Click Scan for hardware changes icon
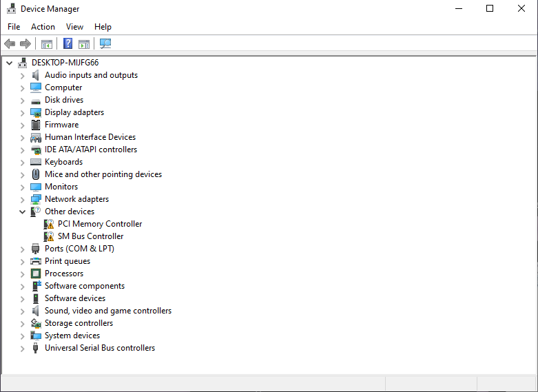Screen dimensions: 538x392 pyautogui.click(x=105, y=43)
